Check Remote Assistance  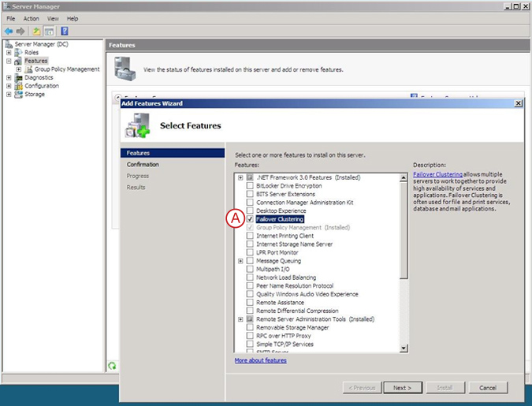click(x=250, y=303)
